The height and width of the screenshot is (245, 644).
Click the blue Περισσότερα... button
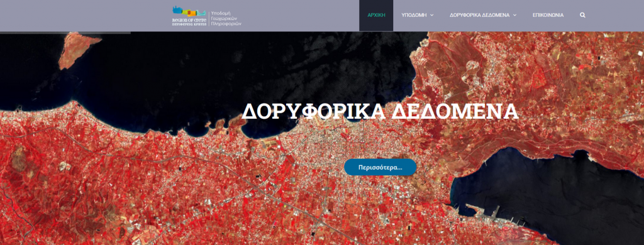(x=380, y=168)
